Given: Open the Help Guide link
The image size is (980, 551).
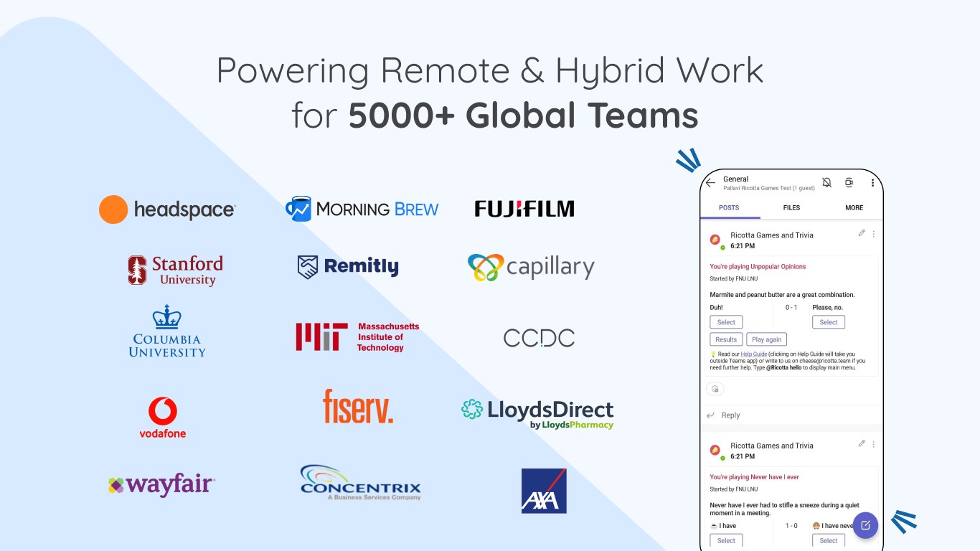Looking at the screenshot, I should click(754, 354).
